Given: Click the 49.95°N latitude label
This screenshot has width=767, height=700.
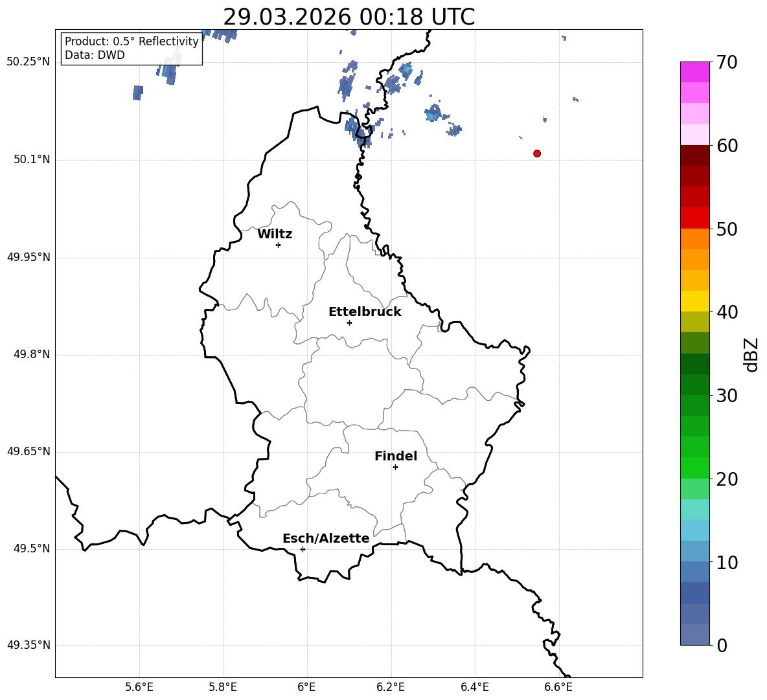Looking at the screenshot, I should coord(29,257).
